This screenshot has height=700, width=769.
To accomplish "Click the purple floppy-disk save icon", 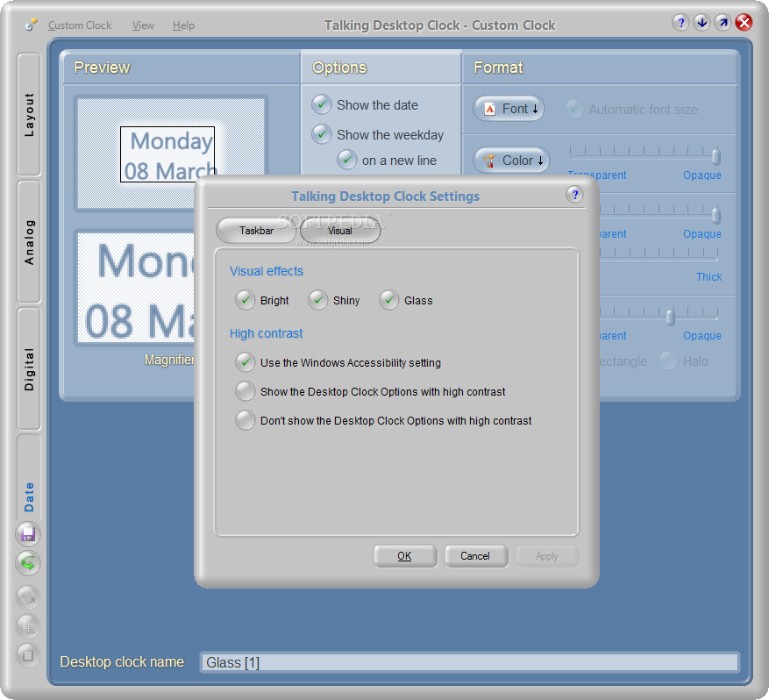I will [x=28, y=534].
